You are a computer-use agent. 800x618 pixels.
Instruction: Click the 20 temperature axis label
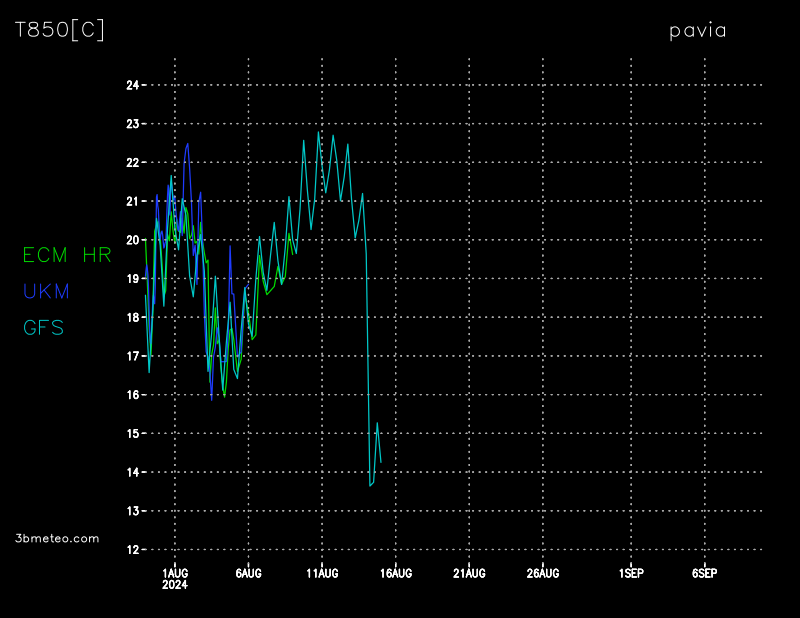coord(132,240)
